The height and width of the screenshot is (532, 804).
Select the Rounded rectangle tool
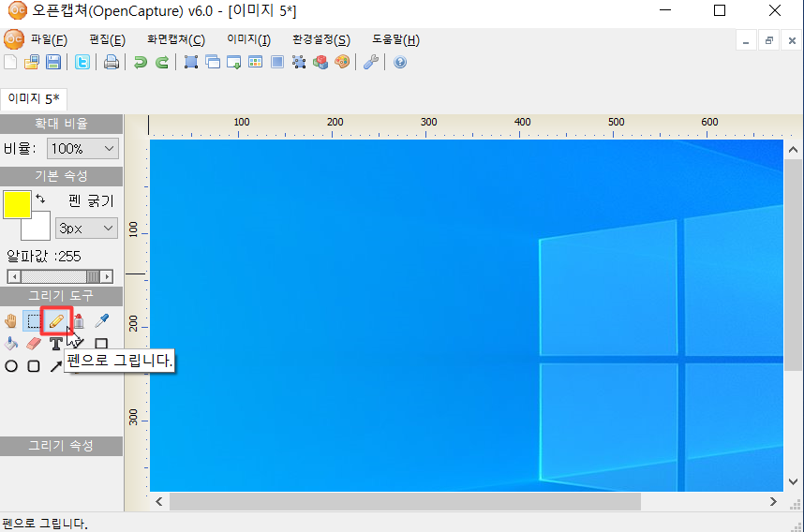(34, 366)
